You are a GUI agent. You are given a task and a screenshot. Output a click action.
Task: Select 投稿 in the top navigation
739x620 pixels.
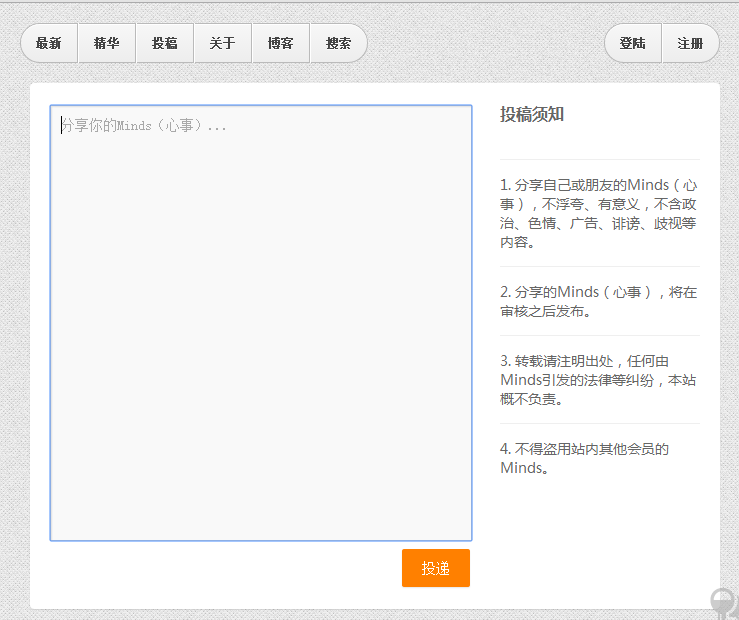(x=165, y=43)
